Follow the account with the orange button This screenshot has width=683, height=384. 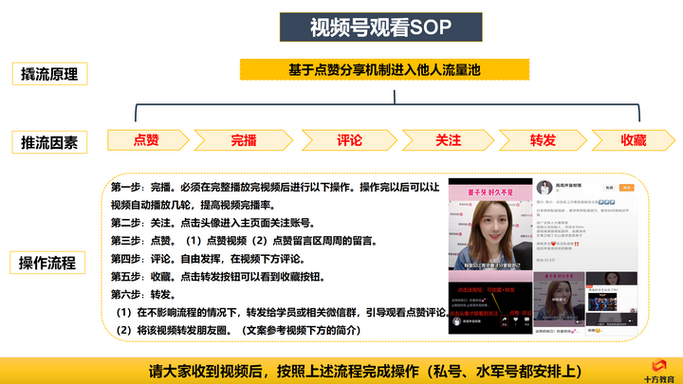pyautogui.click(x=626, y=188)
